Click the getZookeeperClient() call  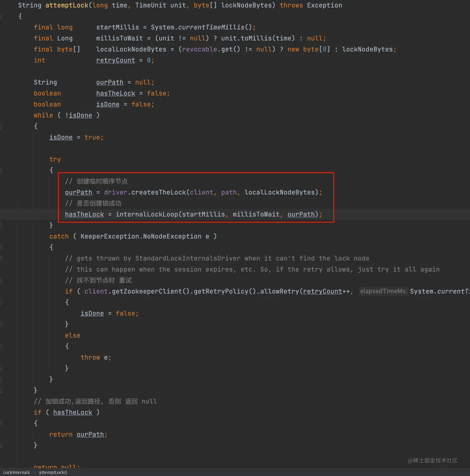coord(150,292)
